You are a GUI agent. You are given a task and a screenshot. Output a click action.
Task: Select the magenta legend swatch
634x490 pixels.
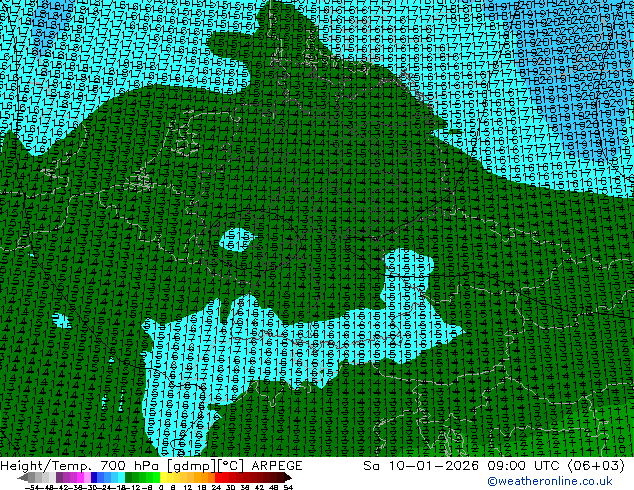tap(80, 477)
